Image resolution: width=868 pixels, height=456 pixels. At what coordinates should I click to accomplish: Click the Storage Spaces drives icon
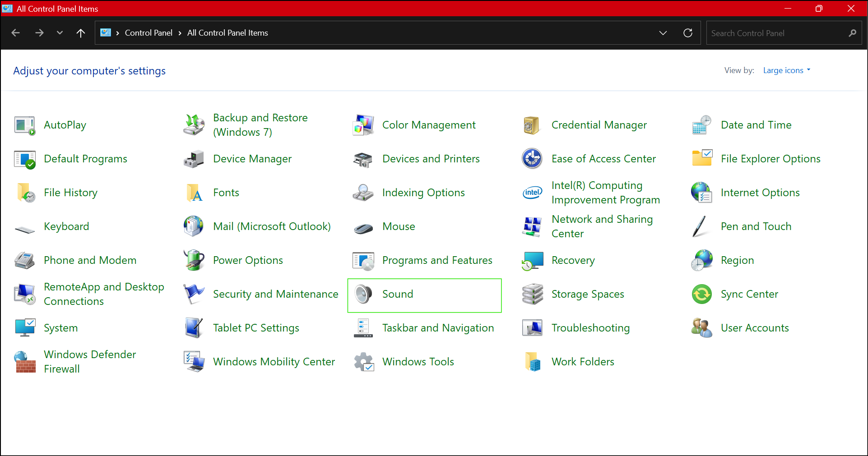532,294
